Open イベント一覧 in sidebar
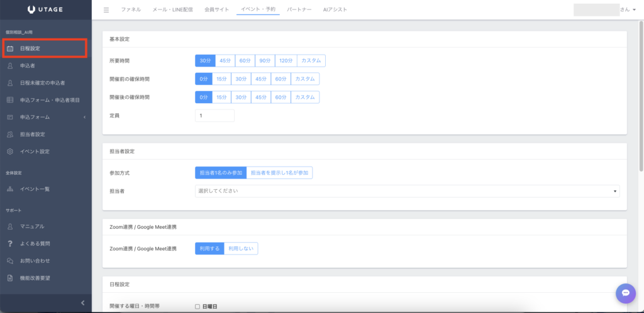This screenshot has height=313, width=644. [46, 189]
